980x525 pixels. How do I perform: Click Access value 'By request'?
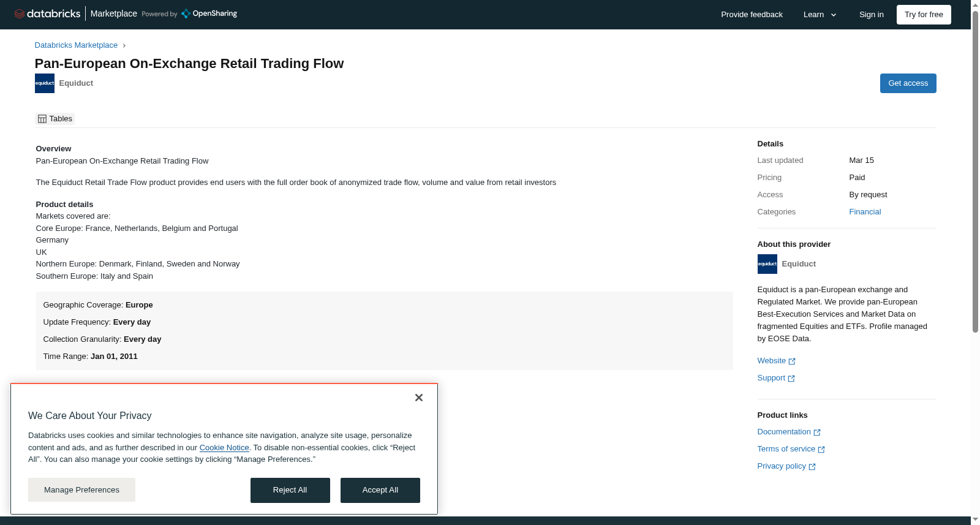(868, 195)
